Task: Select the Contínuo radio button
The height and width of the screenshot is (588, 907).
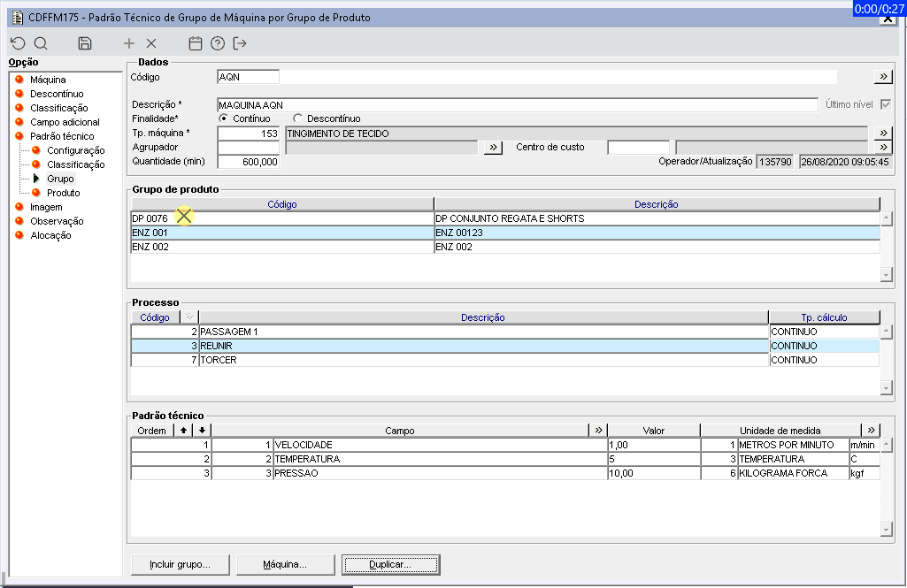Action: coord(224,118)
